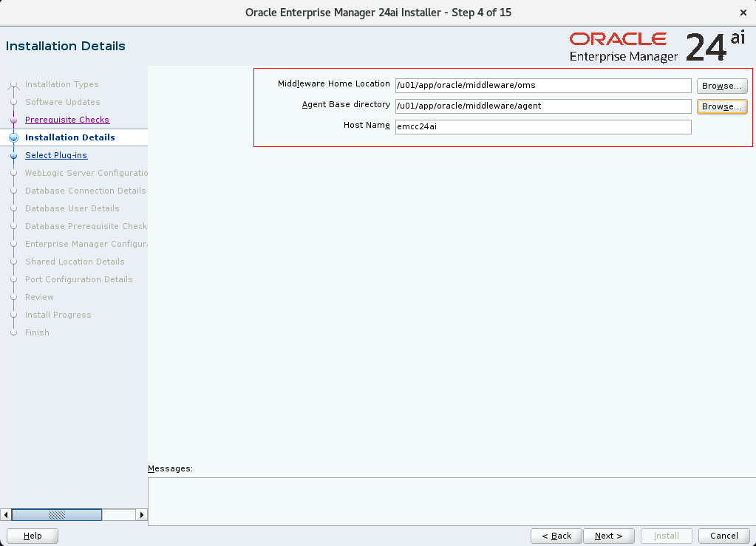Click the sidebar horizontal scrollbar thumb
The image size is (756, 546).
[56, 515]
